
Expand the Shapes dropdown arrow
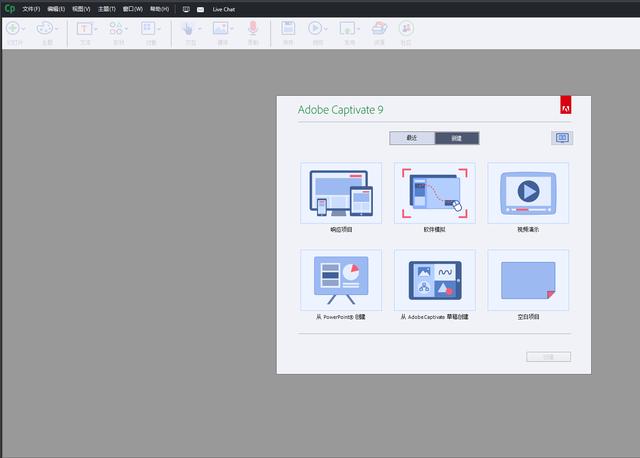pyautogui.click(x=126, y=29)
